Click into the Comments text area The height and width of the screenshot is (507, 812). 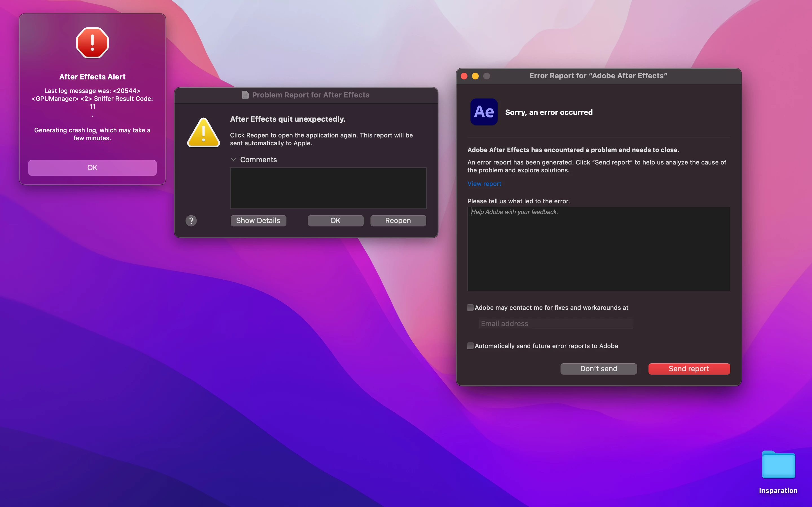pos(328,188)
